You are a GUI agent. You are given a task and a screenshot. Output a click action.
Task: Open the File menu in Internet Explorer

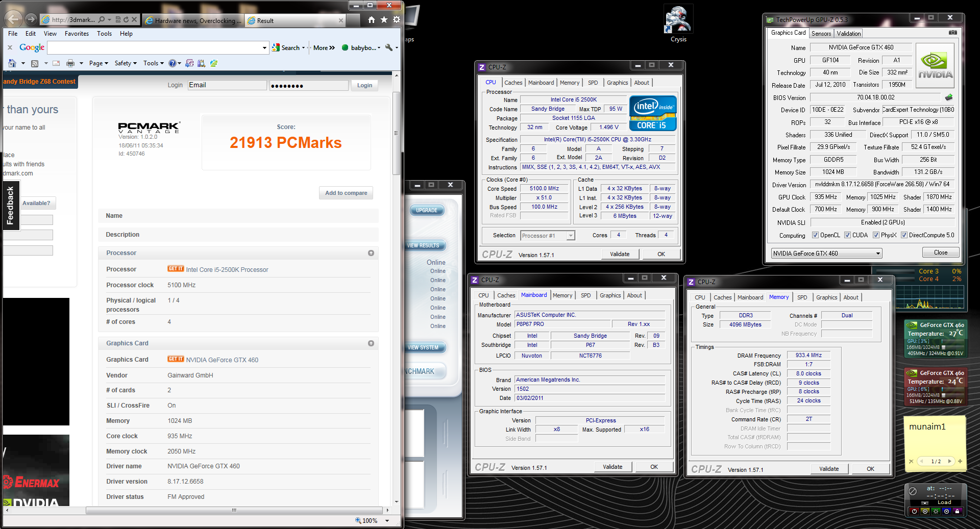[13, 34]
